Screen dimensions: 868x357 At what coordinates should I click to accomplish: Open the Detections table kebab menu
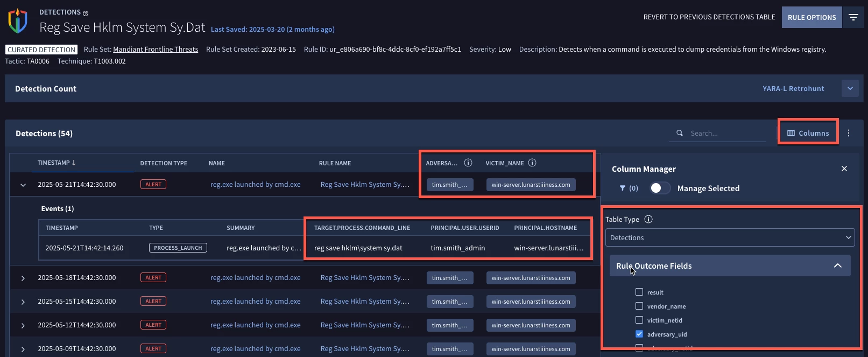849,133
